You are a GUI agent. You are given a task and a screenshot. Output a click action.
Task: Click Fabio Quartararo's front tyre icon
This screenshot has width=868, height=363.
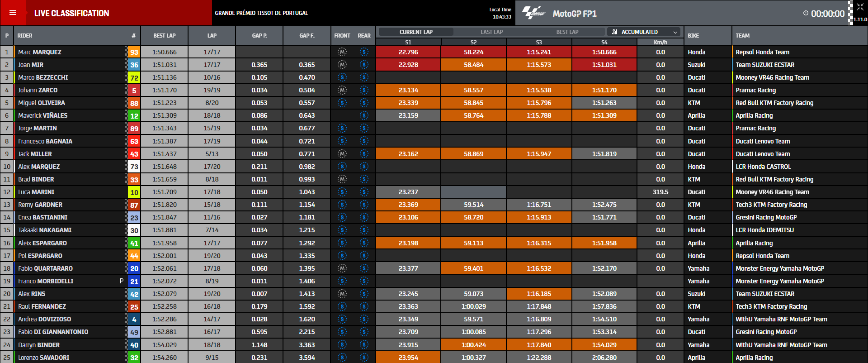point(342,268)
